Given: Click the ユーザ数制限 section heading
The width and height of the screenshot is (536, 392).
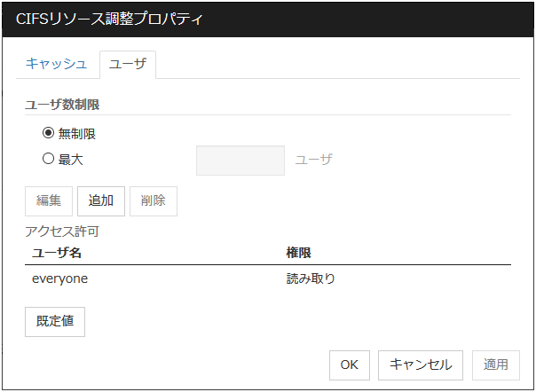Looking at the screenshot, I should (62, 104).
